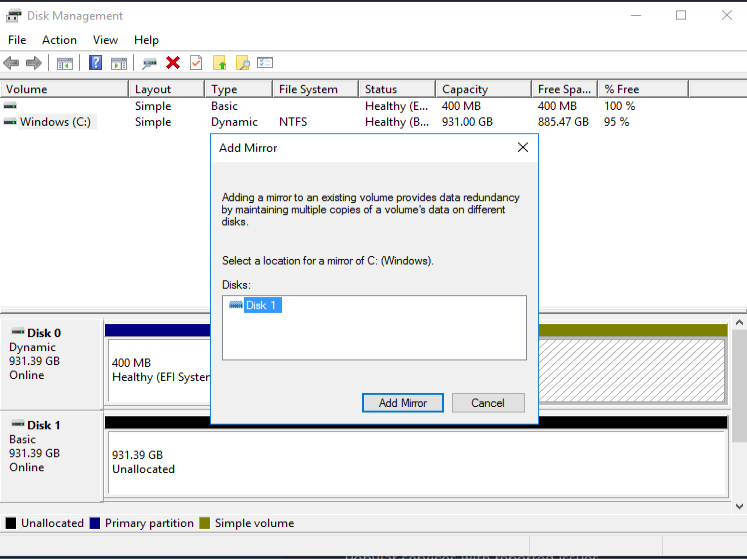Cancel the Add Mirror dialog
The width and height of the screenshot is (747, 559).
487,403
